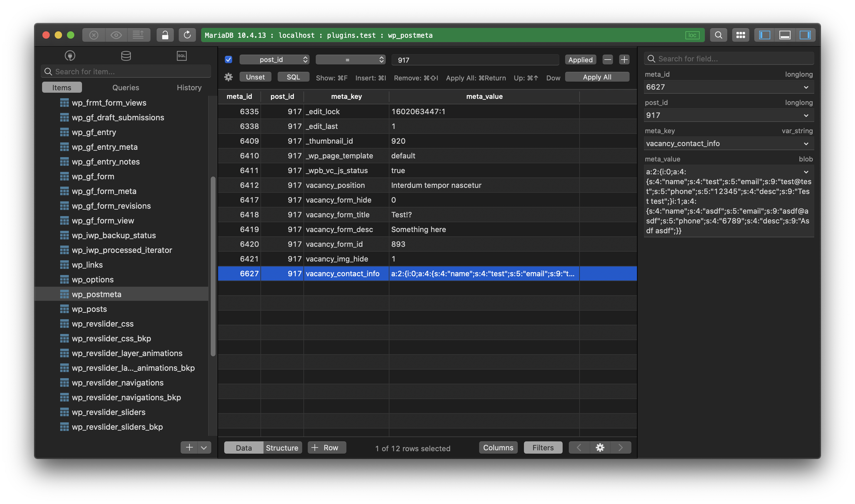Image resolution: width=855 pixels, height=504 pixels.
Task: Click the commit changes lines icon
Action: (138, 35)
